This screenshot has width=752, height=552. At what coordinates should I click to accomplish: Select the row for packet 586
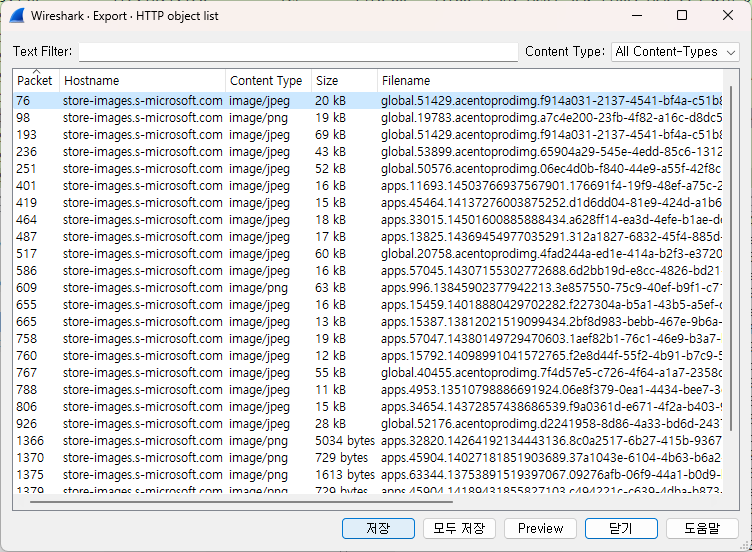(368, 271)
